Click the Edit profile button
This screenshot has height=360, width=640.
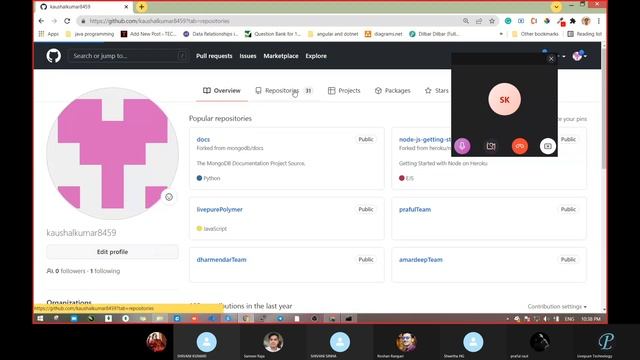[x=112, y=252]
